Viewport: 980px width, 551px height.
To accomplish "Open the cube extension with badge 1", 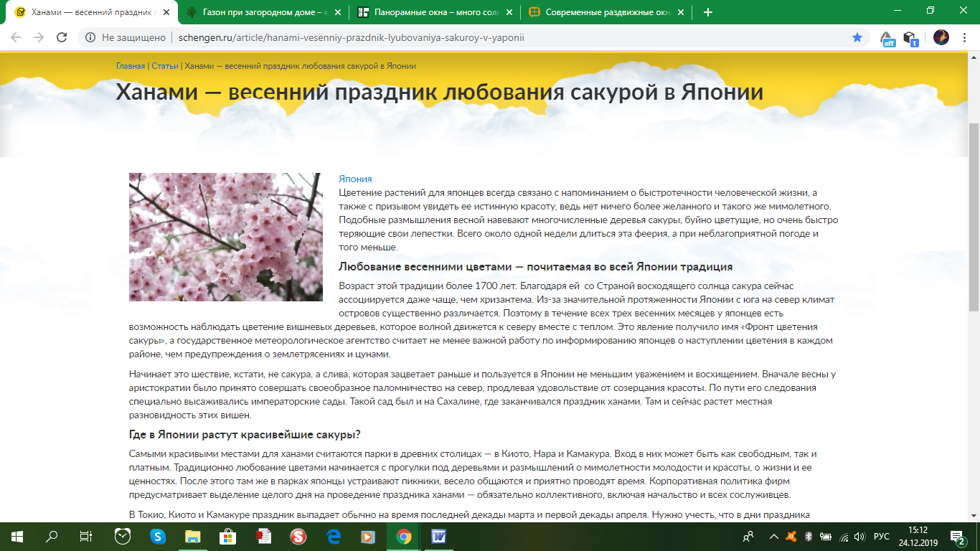I will (x=910, y=38).
